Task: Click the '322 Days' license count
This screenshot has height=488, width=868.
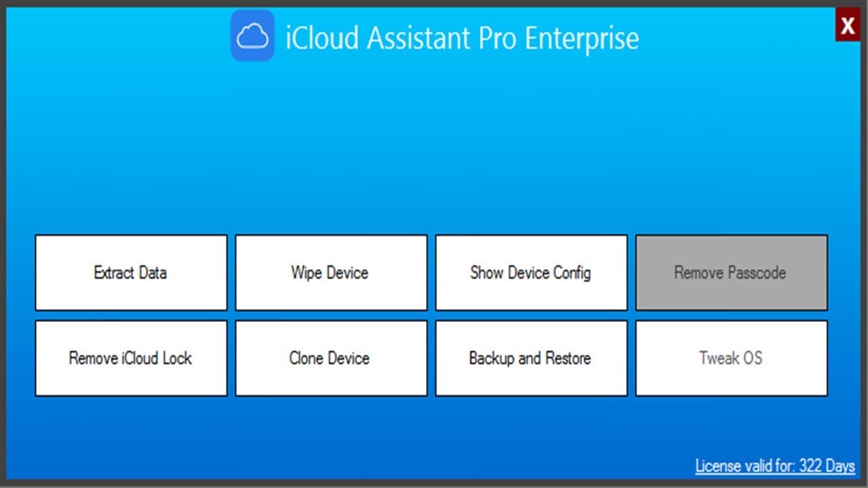Action: click(x=827, y=466)
